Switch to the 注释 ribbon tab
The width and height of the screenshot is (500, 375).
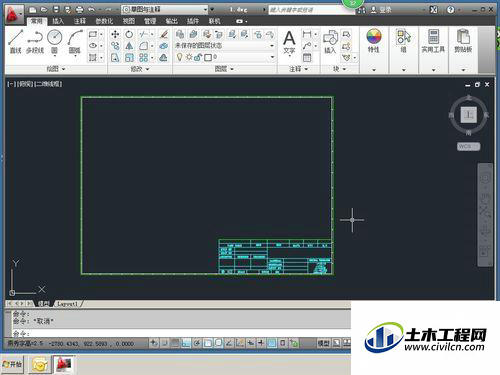(x=80, y=21)
